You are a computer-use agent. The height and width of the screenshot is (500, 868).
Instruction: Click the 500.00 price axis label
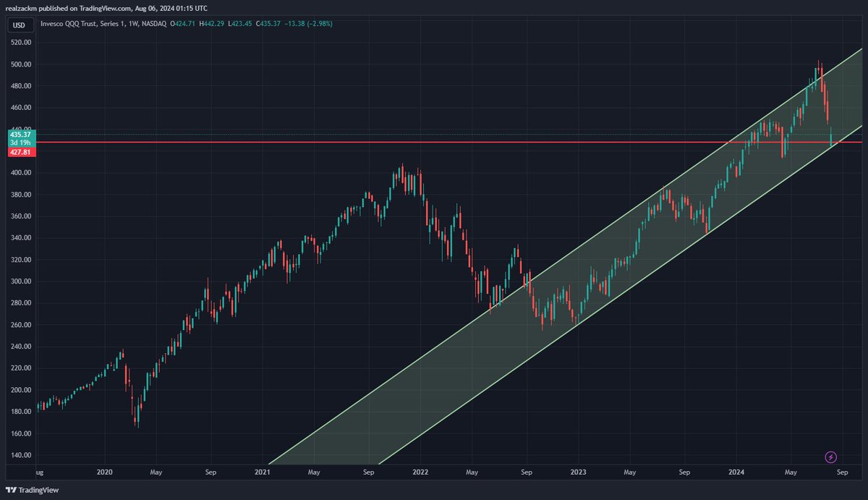coord(20,64)
